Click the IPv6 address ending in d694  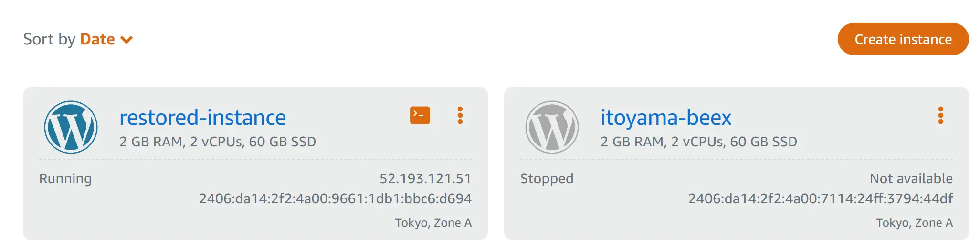(x=335, y=198)
